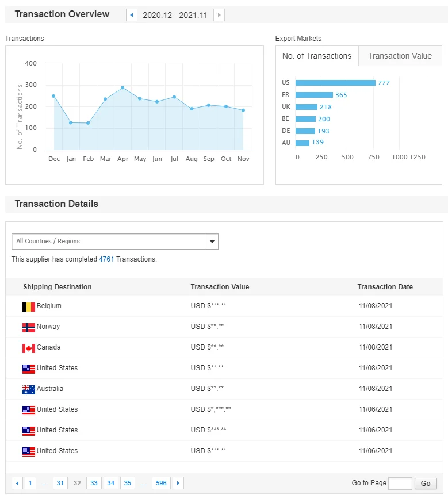
Task: Open All Countries / Regions dropdown arrow
Action: pyautogui.click(x=212, y=242)
